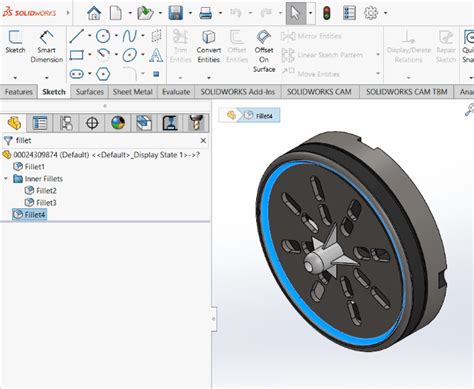Open the DisplayManager color sphere tab
This screenshot has height=389, width=474.
coord(118,123)
